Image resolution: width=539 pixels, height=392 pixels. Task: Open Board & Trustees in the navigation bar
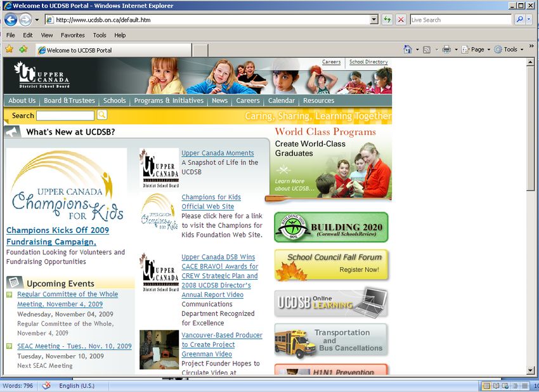point(70,100)
